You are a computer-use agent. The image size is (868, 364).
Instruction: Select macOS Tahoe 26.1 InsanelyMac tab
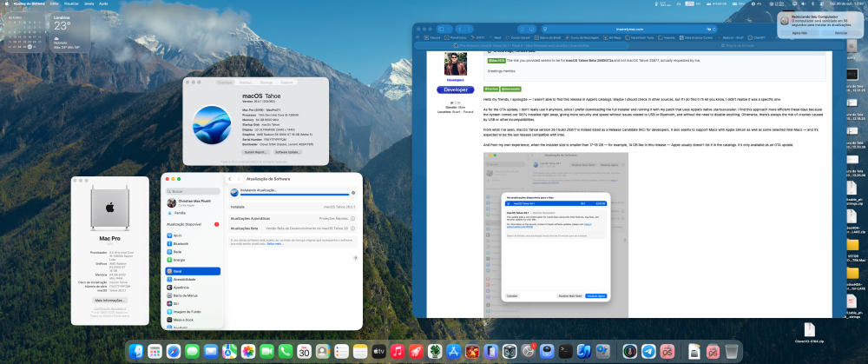(x=520, y=45)
